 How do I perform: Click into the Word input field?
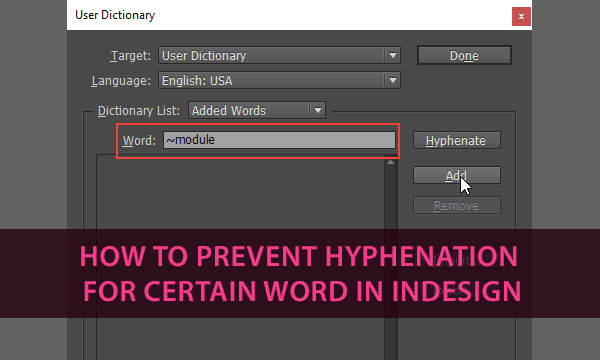pyautogui.click(x=279, y=140)
